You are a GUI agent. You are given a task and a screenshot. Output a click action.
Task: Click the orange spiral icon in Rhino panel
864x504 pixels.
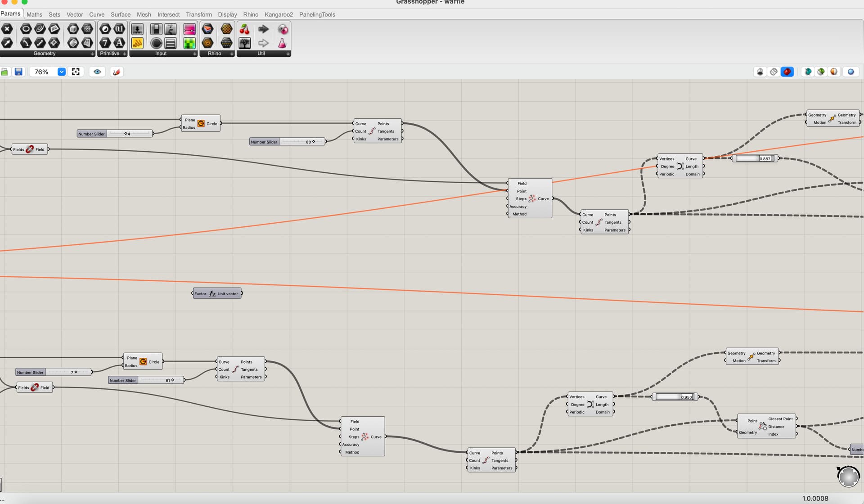click(207, 43)
